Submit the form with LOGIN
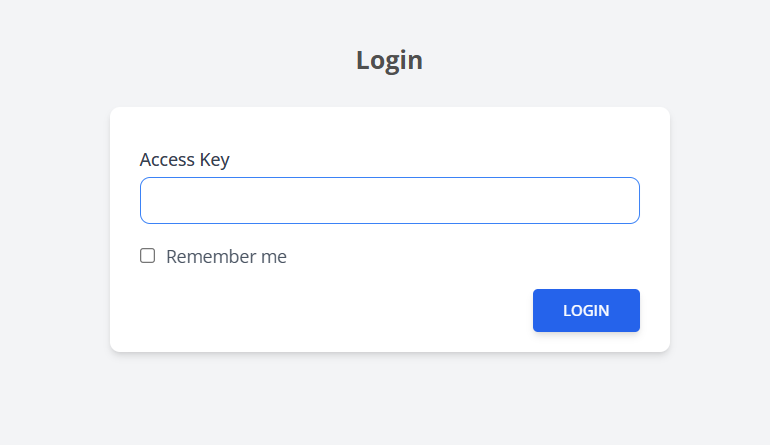This screenshot has height=445, width=770. tap(586, 310)
